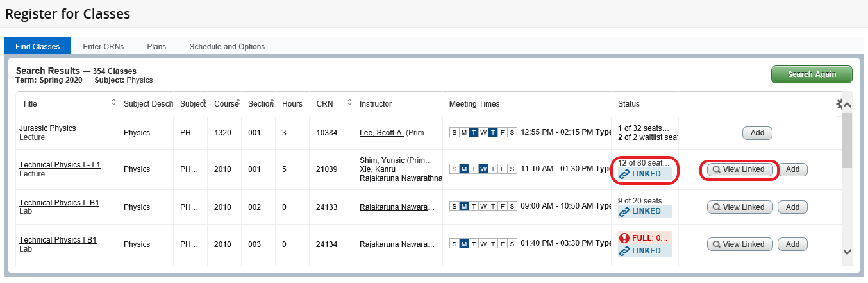The image size is (868, 283).
Task: Switch to the Enter CRNs tab
Action: coord(103,46)
